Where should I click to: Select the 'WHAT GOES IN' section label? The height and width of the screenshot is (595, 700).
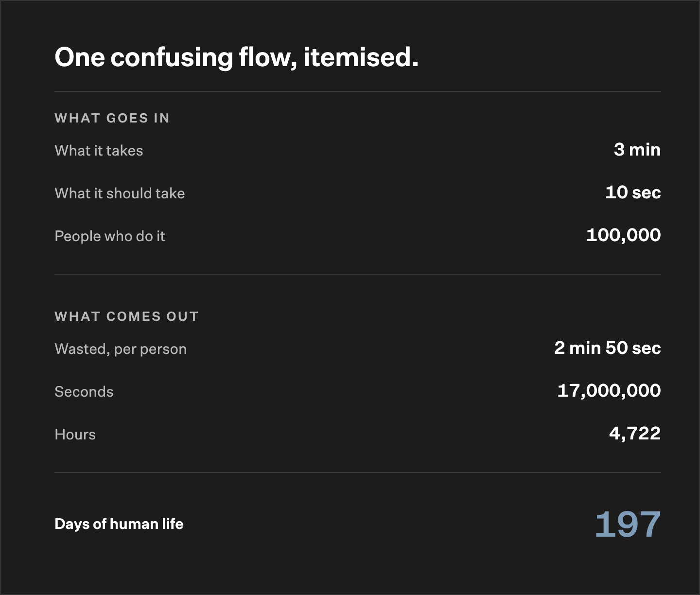tap(112, 118)
